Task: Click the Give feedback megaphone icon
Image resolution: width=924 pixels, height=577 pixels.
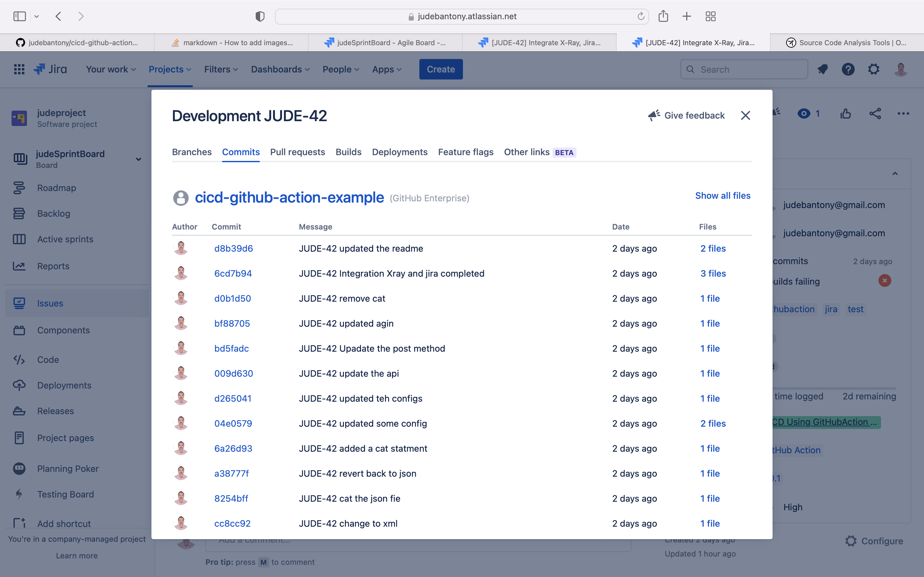Action: click(654, 115)
